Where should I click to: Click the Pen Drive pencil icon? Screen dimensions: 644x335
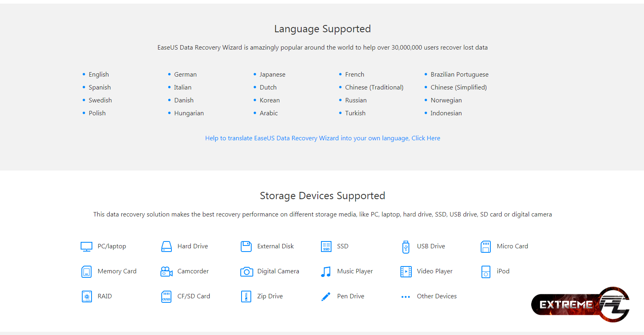click(x=326, y=297)
